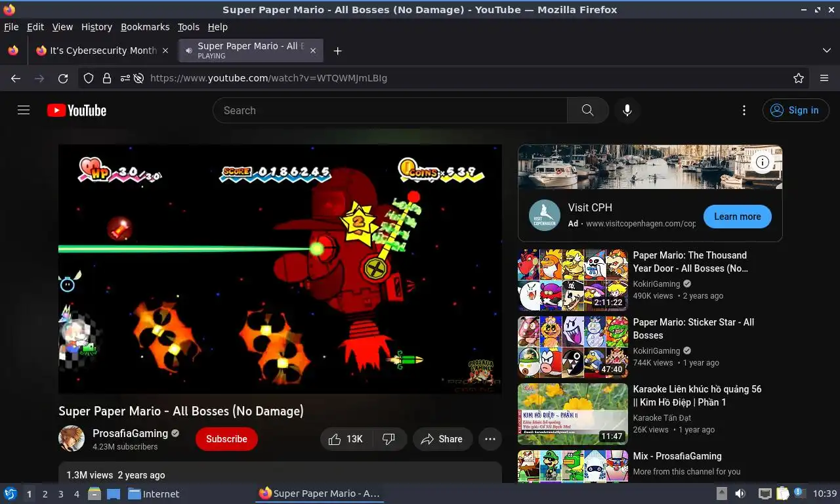Click Learn more on Visit CPH ad
The image size is (840, 504).
737,217
